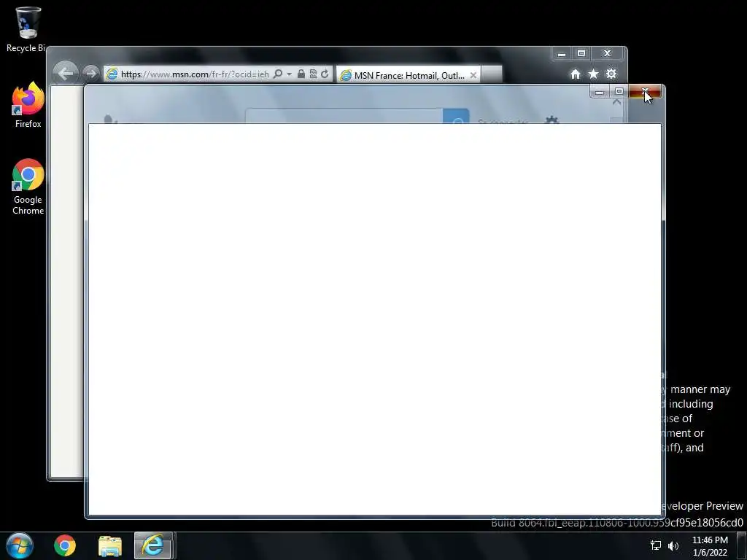This screenshot has width=747, height=560.
Task: Open File Explorer from the taskbar
Action: (x=110, y=545)
